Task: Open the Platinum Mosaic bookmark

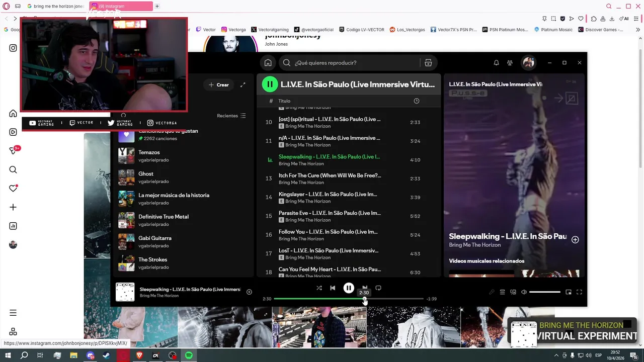Action: (553, 30)
